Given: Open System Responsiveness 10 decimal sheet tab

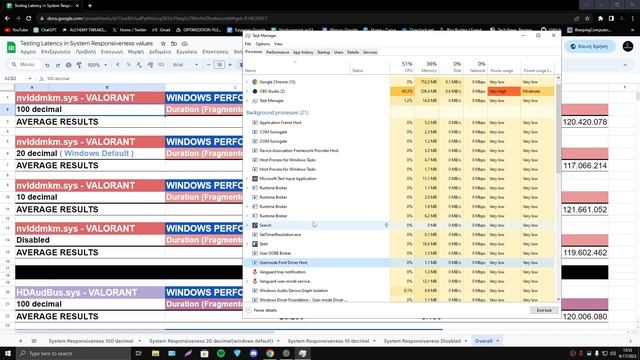Looking at the screenshot, I should pyautogui.click(x=328, y=341).
